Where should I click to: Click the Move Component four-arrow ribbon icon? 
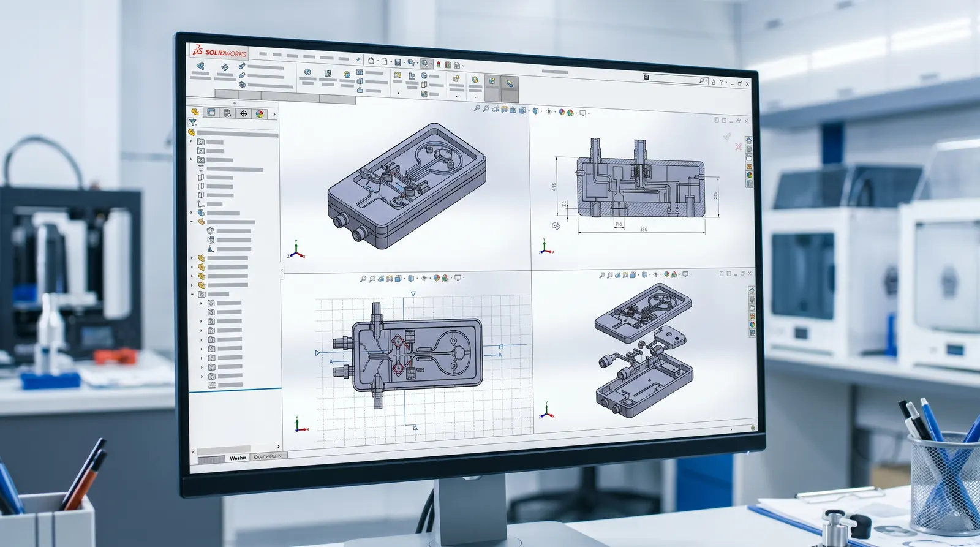225,67
